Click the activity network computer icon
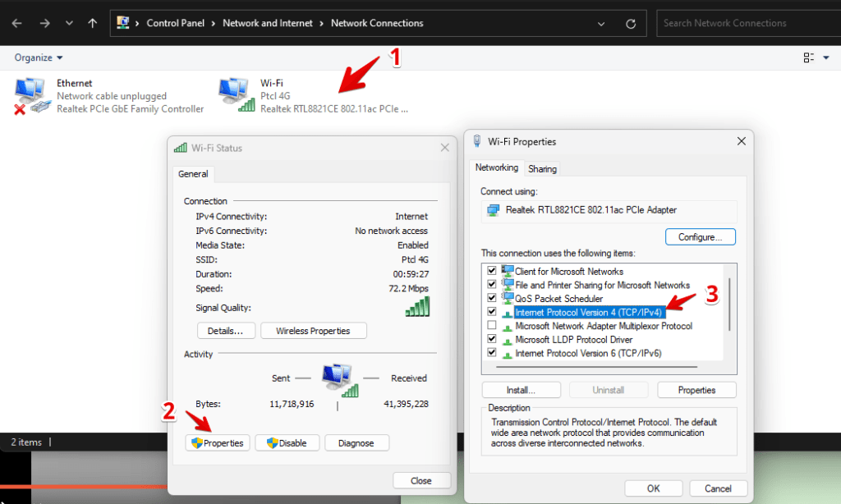841x504 pixels. 340,379
